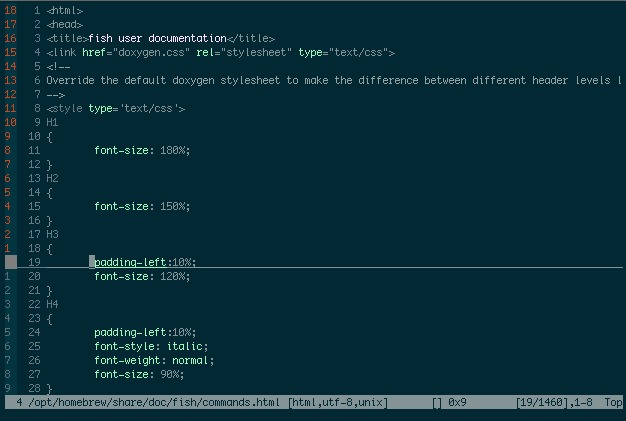Click the H1 selector on line 9

click(52, 123)
